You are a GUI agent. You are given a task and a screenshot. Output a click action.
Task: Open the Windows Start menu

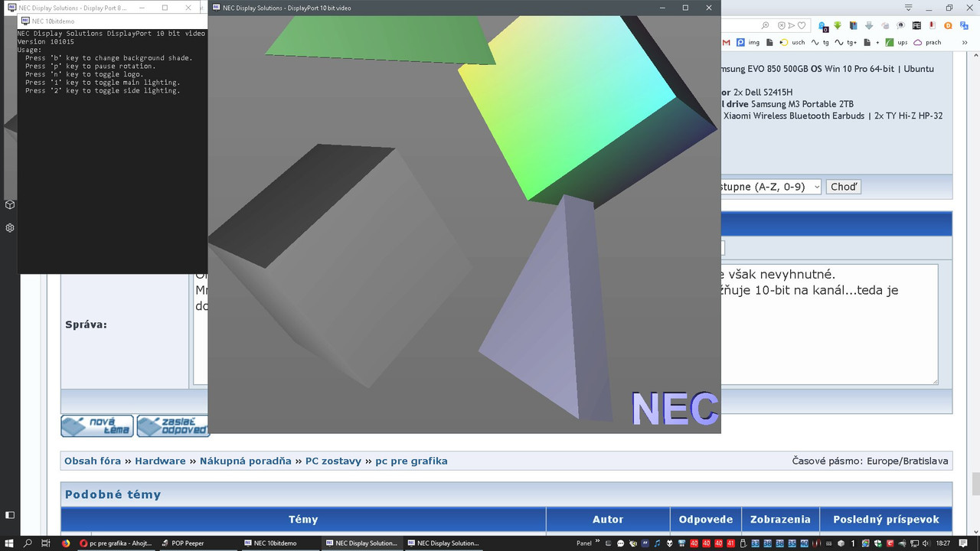[9, 543]
